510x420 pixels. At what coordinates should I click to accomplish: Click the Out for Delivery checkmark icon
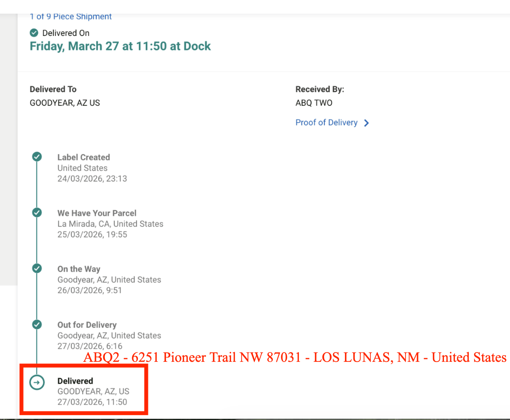tap(37, 324)
